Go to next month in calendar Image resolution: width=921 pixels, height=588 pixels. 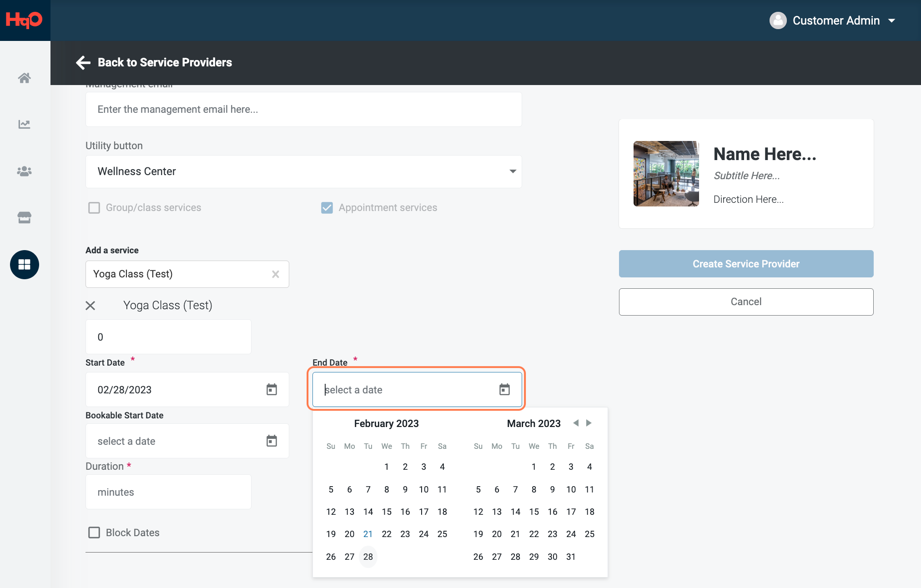(x=589, y=423)
